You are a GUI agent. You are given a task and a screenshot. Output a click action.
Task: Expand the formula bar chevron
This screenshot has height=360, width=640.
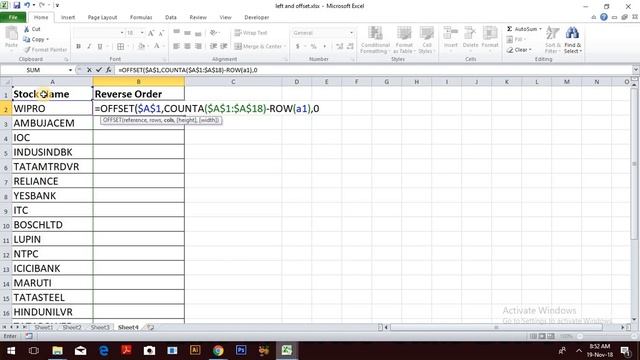[x=635, y=70]
